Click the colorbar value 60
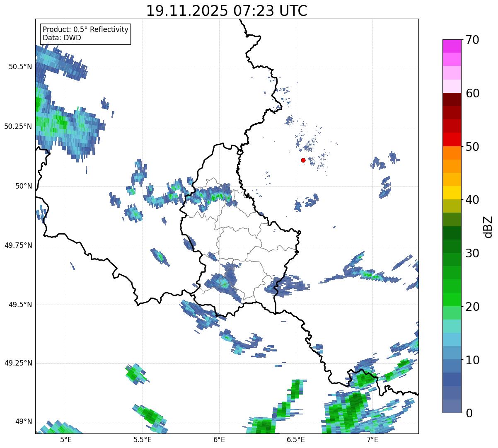The height and width of the screenshot is (448, 498). 472,93
